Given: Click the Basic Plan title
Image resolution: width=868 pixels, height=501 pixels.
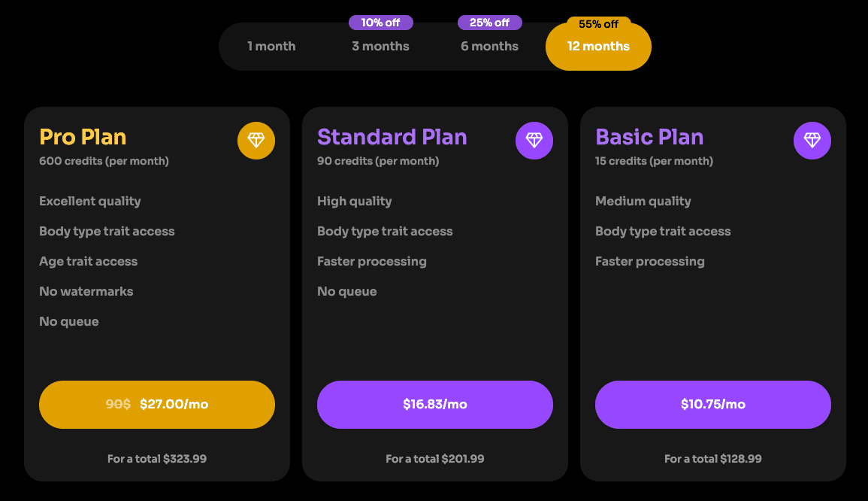Looking at the screenshot, I should point(649,137).
